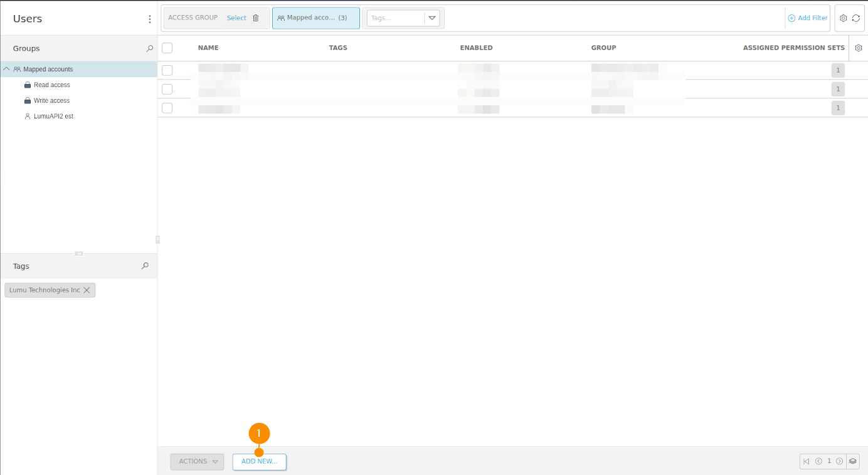Refresh the users list
The image size is (868, 475).
pyautogui.click(x=856, y=18)
